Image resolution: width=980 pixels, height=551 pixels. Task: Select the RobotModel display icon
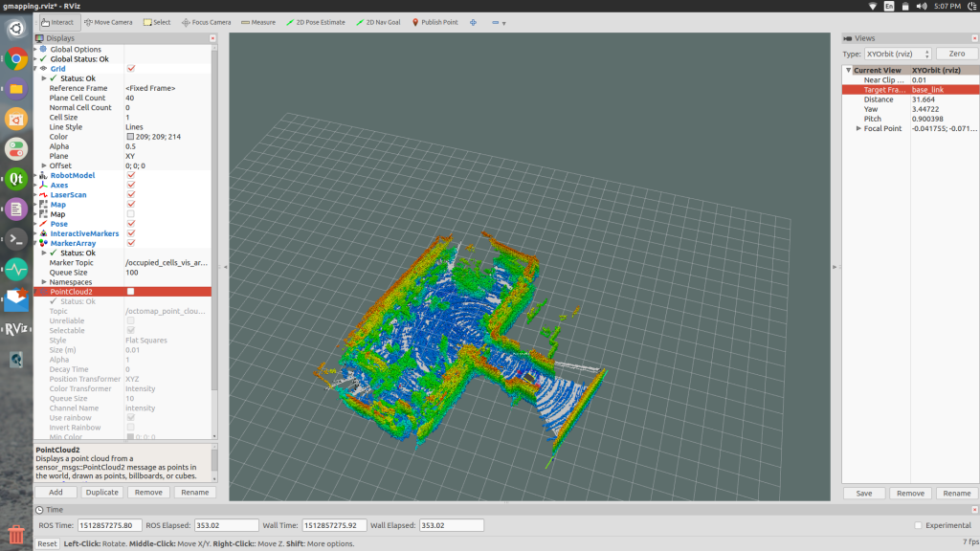pyautogui.click(x=43, y=176)
